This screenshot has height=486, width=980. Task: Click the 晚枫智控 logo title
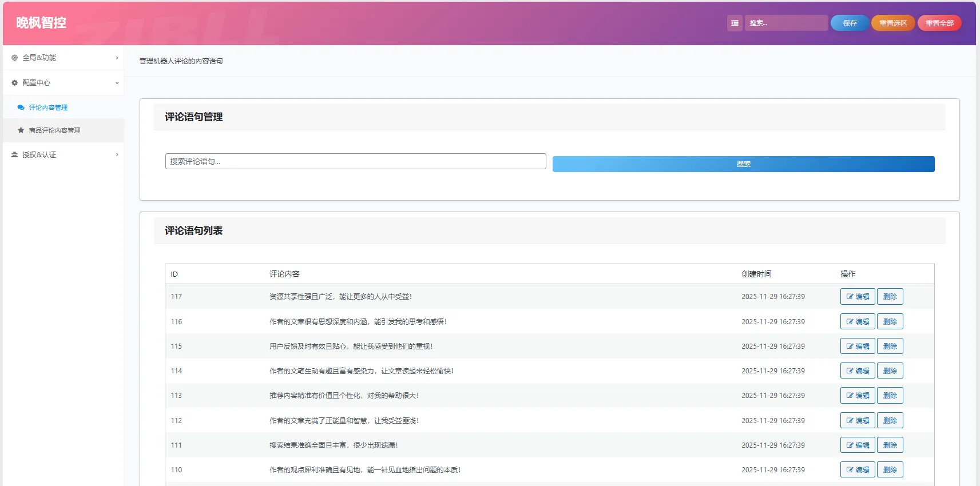click(x=41, y=23)
